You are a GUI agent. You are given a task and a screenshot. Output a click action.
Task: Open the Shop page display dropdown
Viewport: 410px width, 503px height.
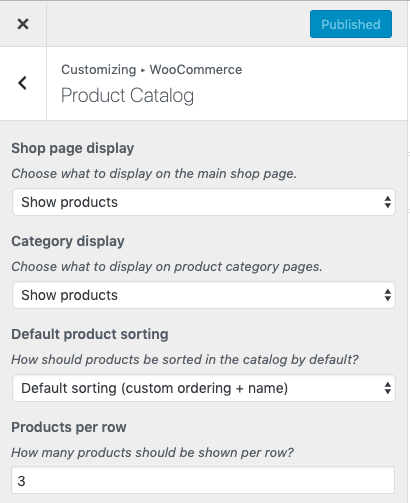tap(204, 202)
